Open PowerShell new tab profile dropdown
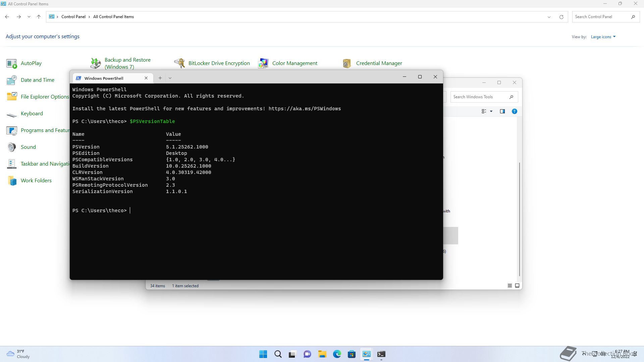 click(x=170, y=78)
